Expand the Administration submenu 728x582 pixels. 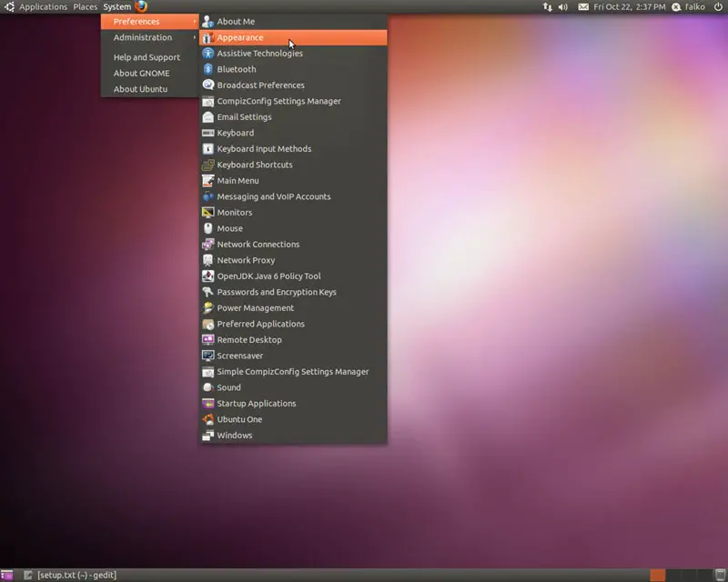[150, 37]
